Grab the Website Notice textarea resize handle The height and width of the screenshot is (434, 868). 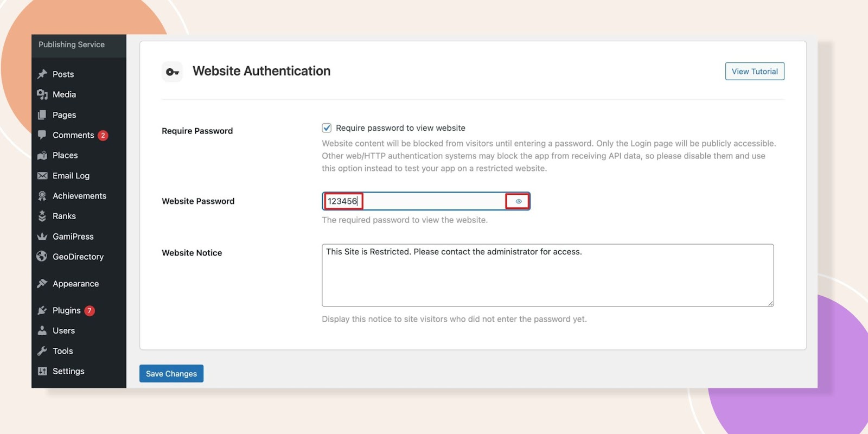[x=770, y=303]
